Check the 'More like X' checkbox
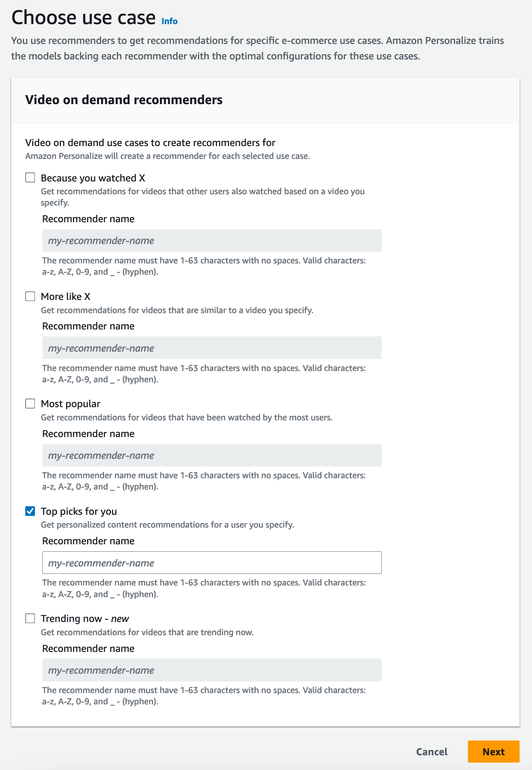Screen dimensions: 532x770 tap(30, 296)
